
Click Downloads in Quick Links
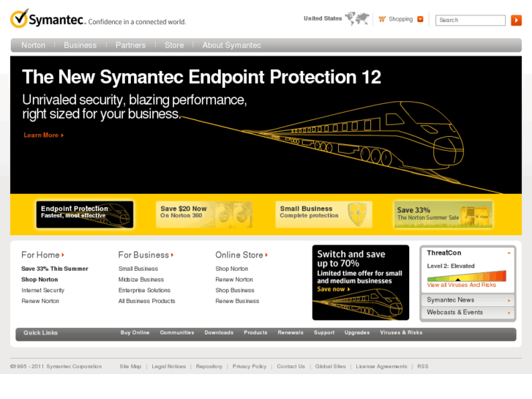coord(219,332)
